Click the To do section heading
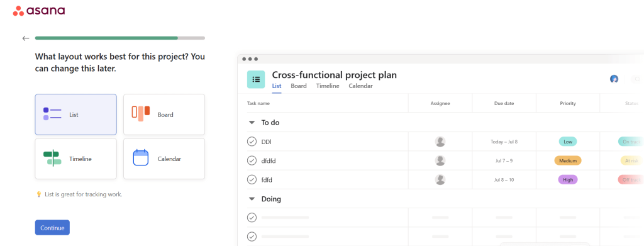This screenshot has height=246, width=644. click(x=270, y=123)
